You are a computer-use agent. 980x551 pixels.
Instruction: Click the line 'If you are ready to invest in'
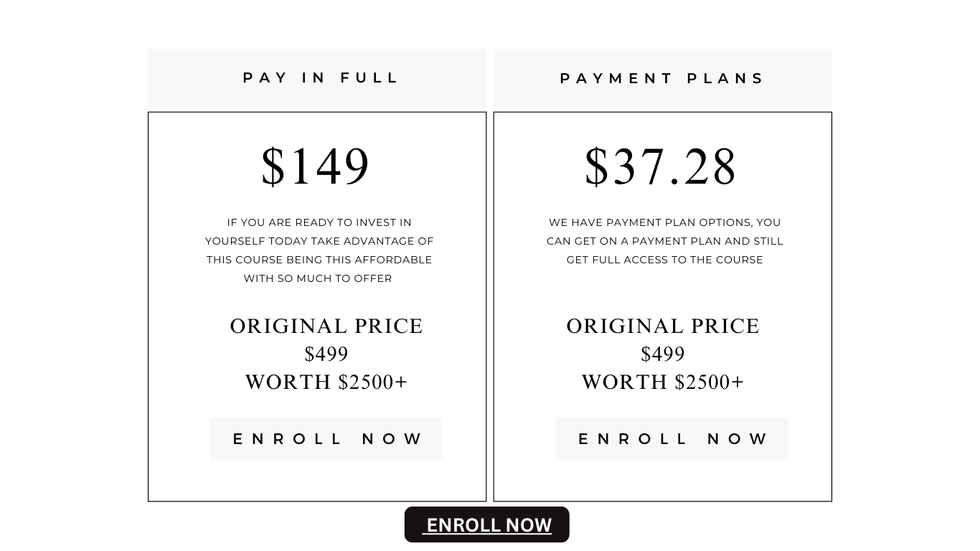coord(319,223)
